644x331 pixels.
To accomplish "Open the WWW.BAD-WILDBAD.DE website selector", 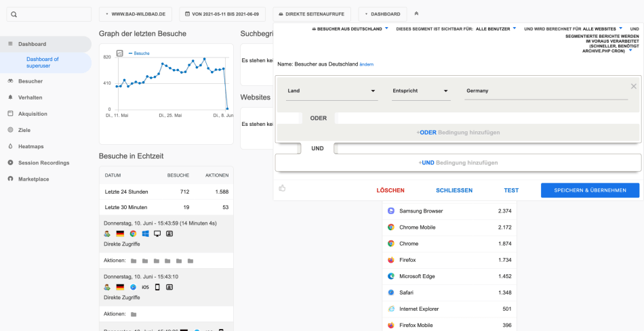I will 136,14.
